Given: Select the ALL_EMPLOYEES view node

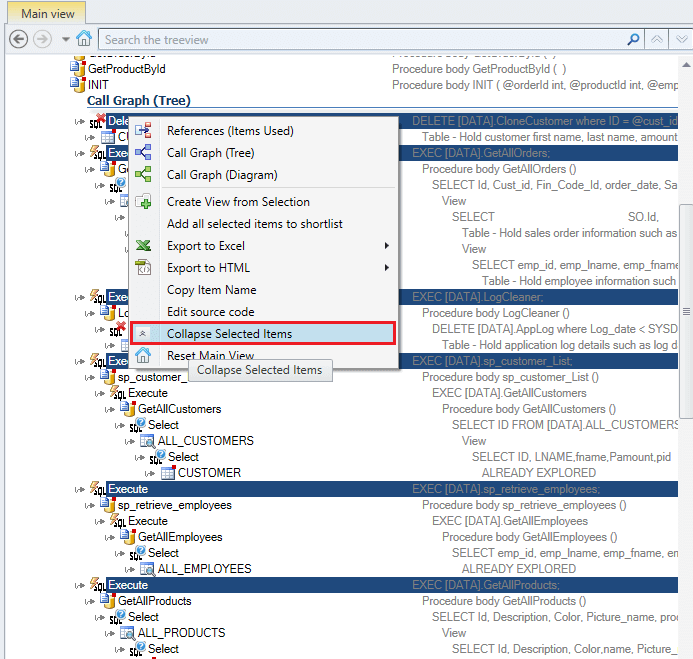Looking at the screenshot, I should [204, 569].
